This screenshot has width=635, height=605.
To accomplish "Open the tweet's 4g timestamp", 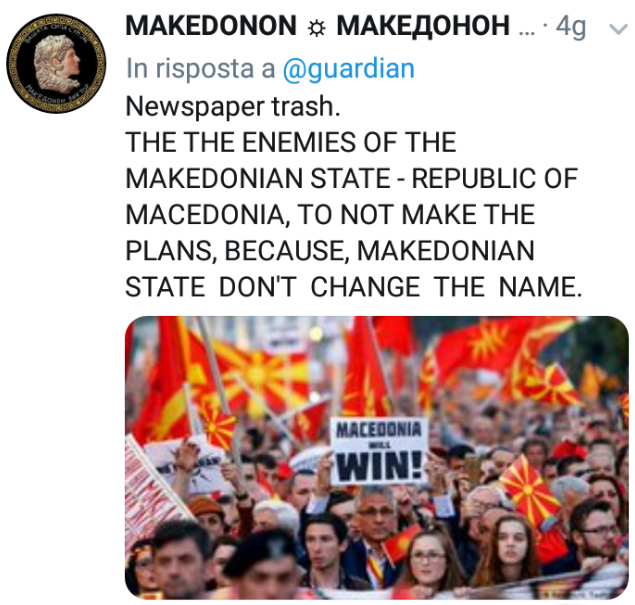I will pos(571,27).
